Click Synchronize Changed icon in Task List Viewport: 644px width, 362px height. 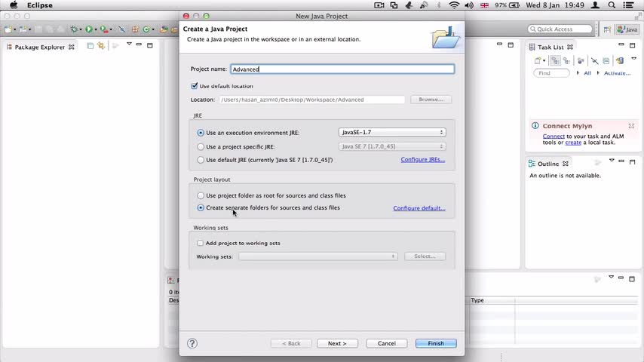click(x=620, y=61)
